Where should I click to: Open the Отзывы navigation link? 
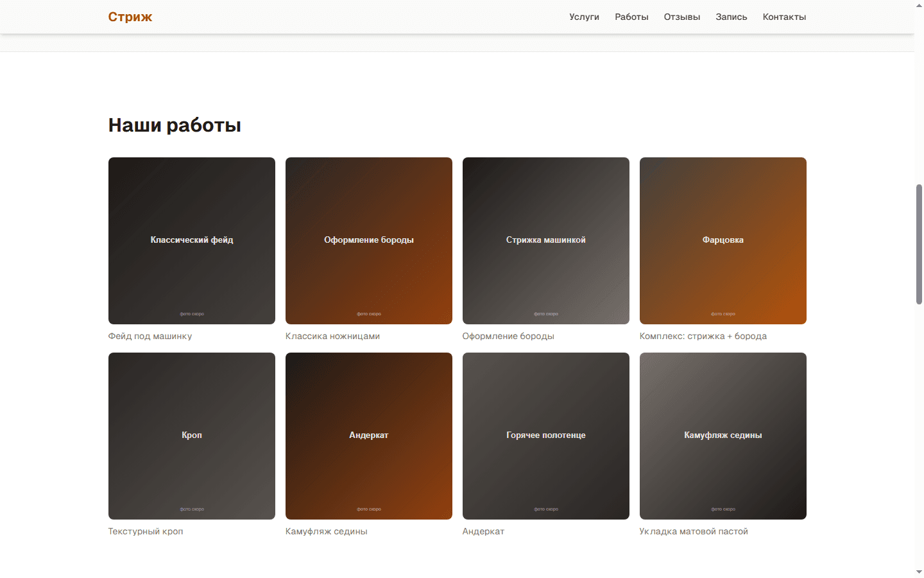[x=682, y=17]
